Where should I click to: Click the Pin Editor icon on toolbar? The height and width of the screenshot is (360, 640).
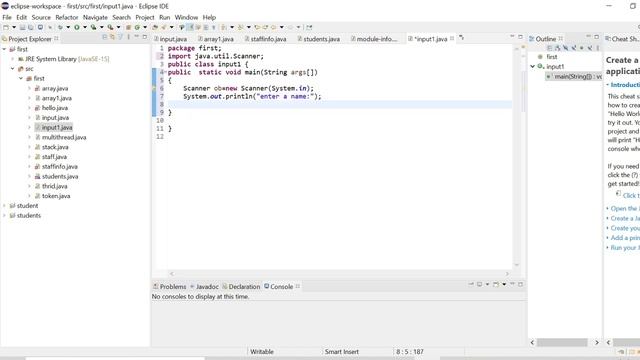309,27
